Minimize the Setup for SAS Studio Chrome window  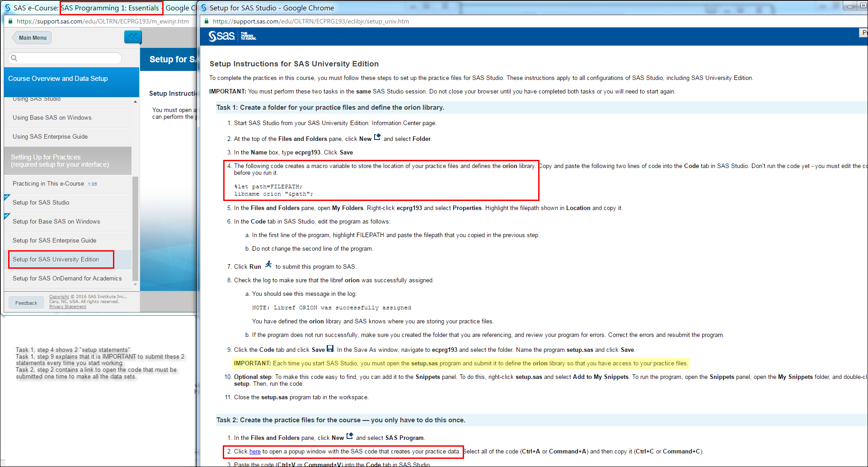click(849, 5)
